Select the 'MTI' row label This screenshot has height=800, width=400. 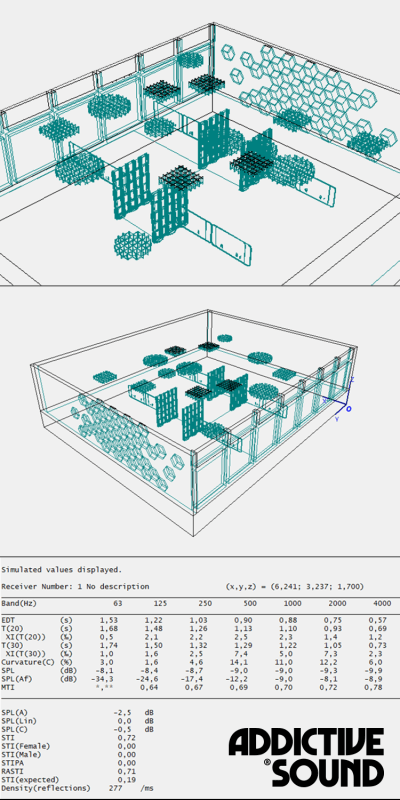[8, 686]
